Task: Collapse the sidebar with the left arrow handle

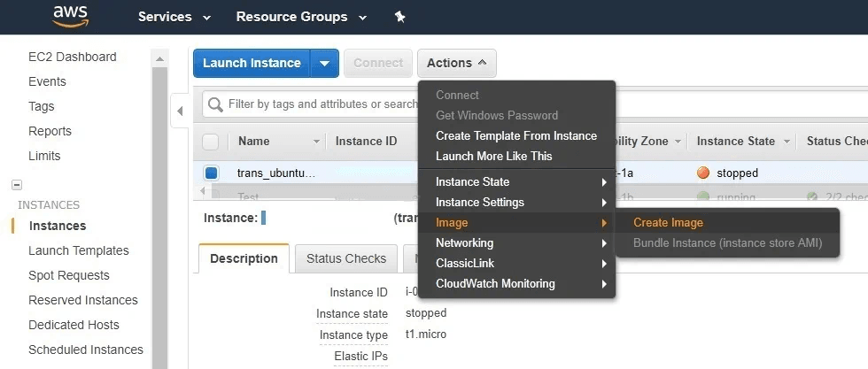Action: 181,111
